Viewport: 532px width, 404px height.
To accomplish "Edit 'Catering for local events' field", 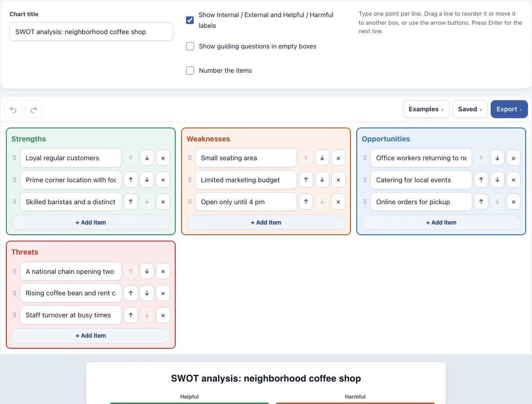I will click(421, 180).
